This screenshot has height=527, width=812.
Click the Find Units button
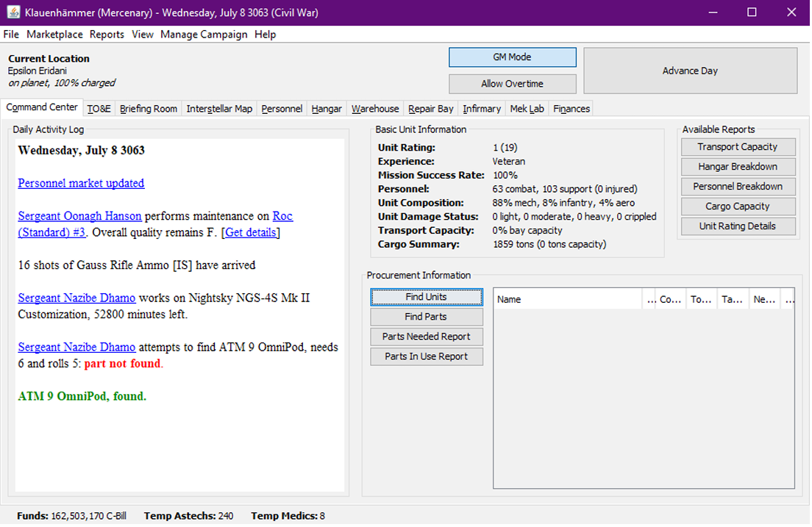coord(426,297)
